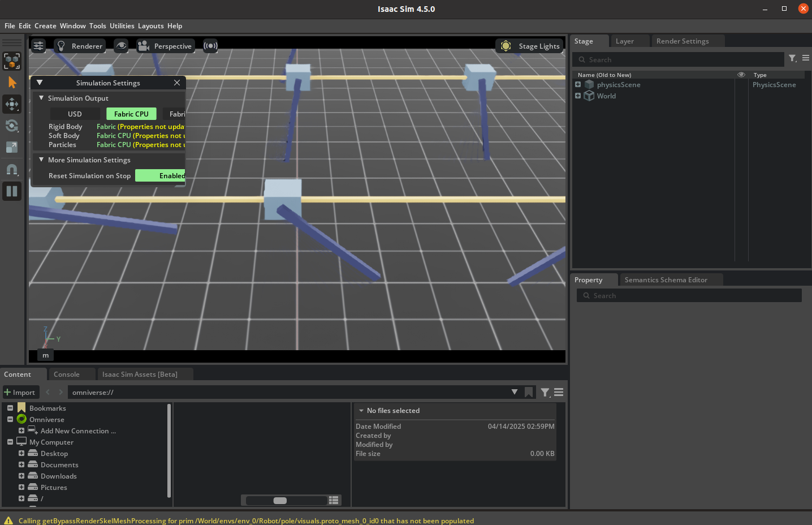Screen dimensions: 812x525
Task: Choose the Scale tool in left toolbar
Action: (x=12, y=147)
